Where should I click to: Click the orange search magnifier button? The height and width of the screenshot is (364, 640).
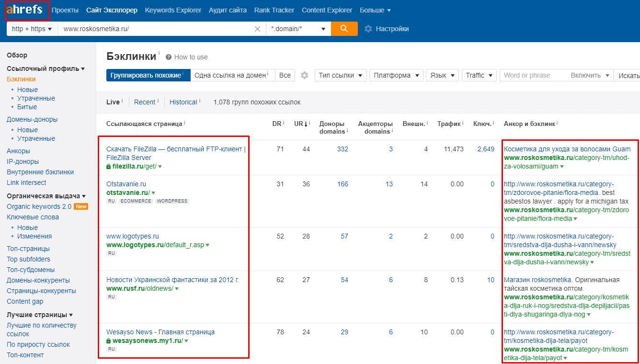344,29
